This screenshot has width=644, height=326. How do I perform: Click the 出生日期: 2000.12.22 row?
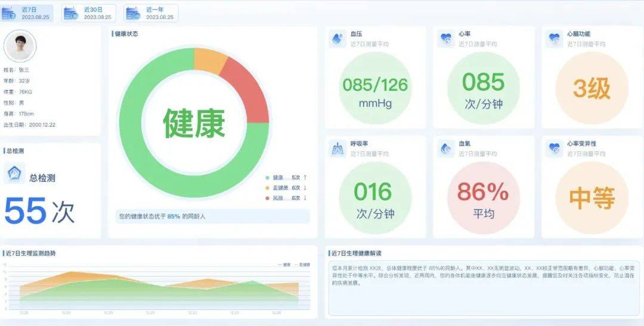30,125
